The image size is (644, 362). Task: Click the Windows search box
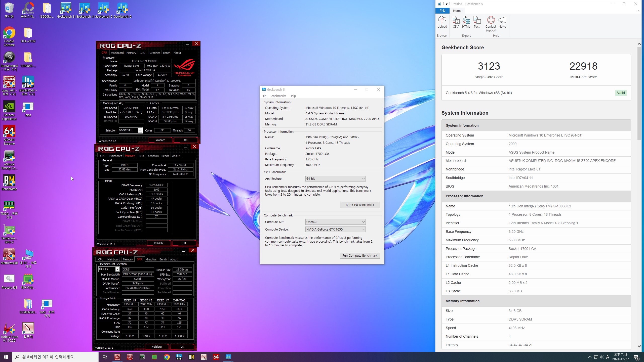[55, 357]
